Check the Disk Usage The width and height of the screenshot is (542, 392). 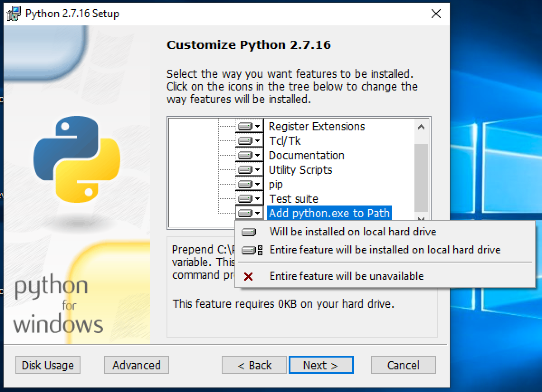[x=48, y=365]
